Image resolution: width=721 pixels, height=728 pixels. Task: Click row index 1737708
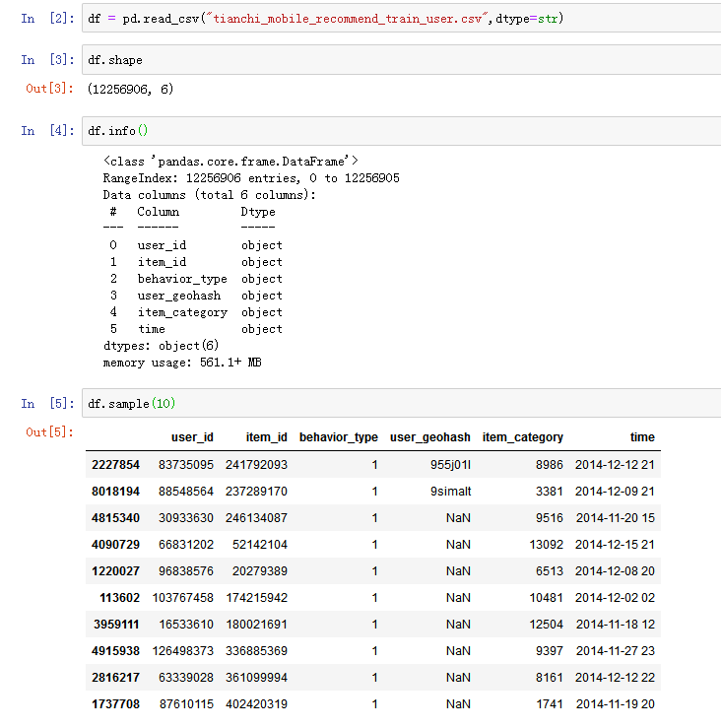[115, 704]
